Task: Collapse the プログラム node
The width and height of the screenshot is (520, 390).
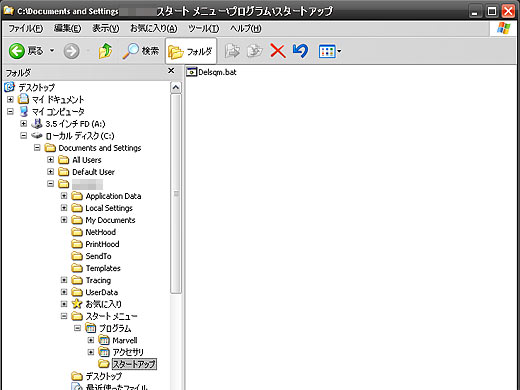Action: 77,328
